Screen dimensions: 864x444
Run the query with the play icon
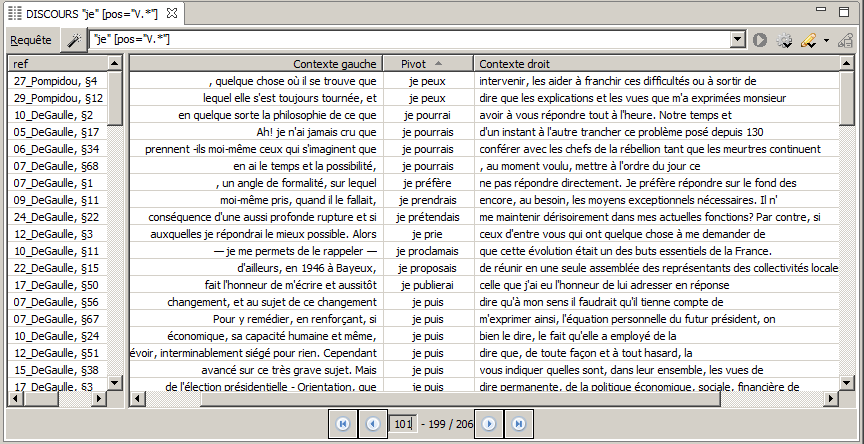click(761, 40)
